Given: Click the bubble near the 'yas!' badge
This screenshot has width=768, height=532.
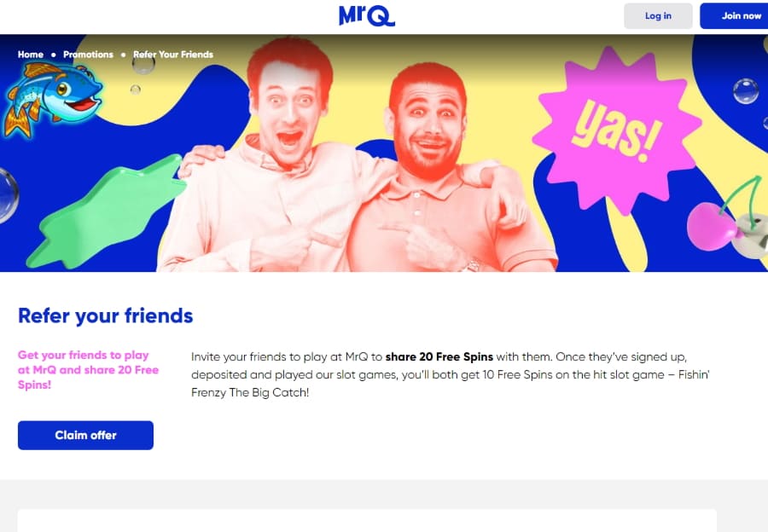Looking at the screenshot, I should point(746,91).
